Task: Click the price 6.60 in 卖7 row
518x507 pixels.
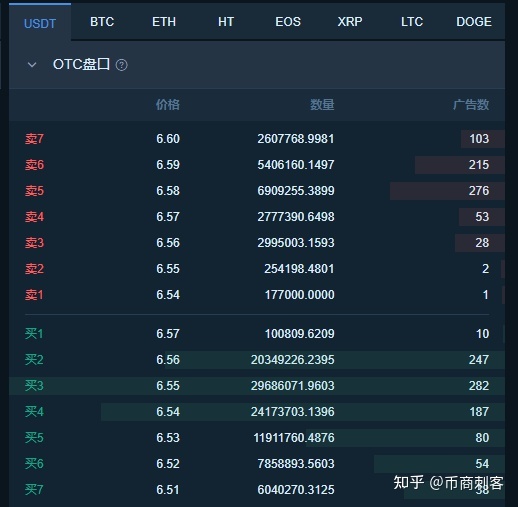Action: point(168,139)
